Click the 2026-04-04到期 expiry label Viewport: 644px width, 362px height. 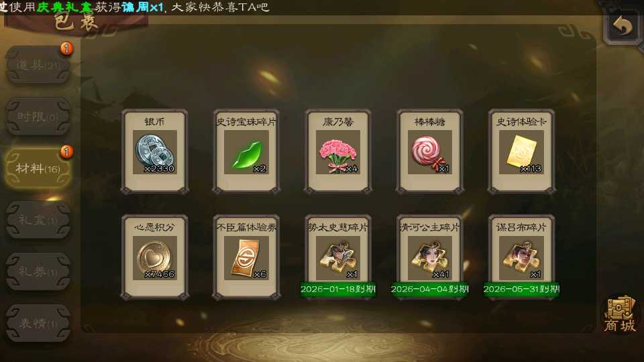(429, 289)
